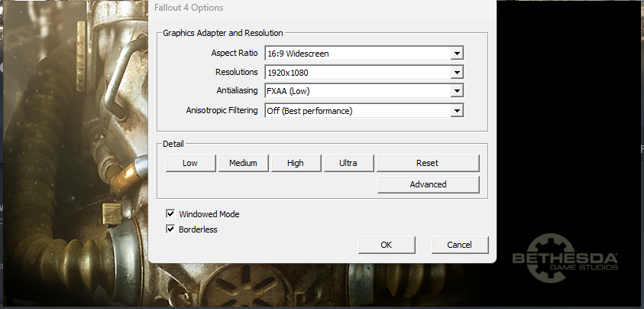Image resolution: width=644 pixels, height=309 pixels.
Task: Toggle the Borderless checkbox
Action: [x=170, y=229]
